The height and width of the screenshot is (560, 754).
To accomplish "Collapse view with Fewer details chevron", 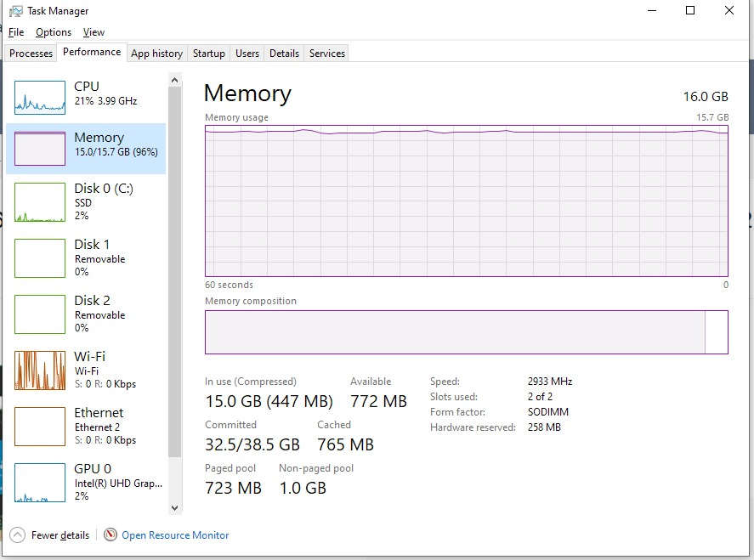I will [17, 535].
